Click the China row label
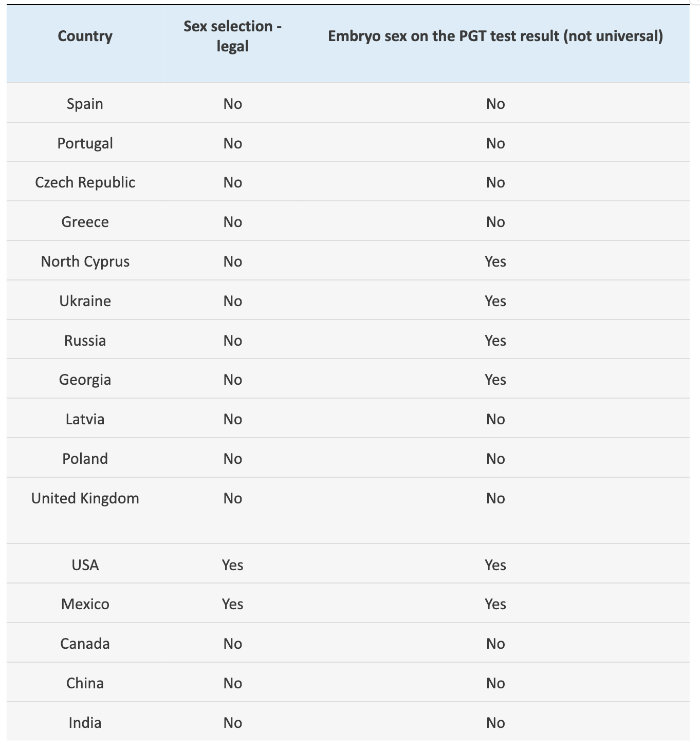Image resolution: width=700 pixels, height=751 pixels. (x=85, y=683)
